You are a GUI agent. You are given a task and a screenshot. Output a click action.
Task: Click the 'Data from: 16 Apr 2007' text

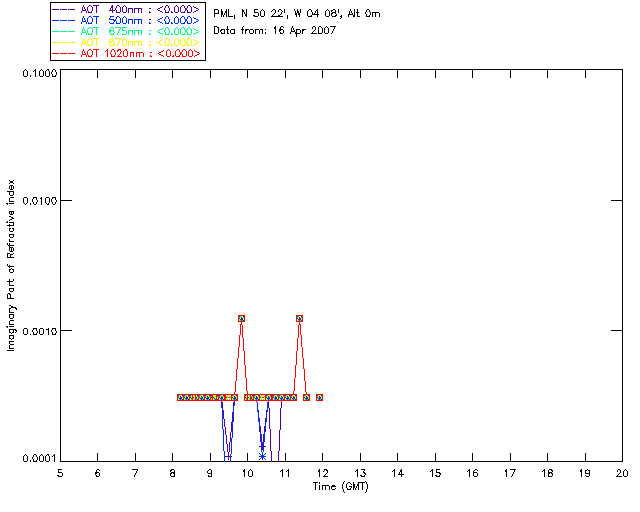275,31
